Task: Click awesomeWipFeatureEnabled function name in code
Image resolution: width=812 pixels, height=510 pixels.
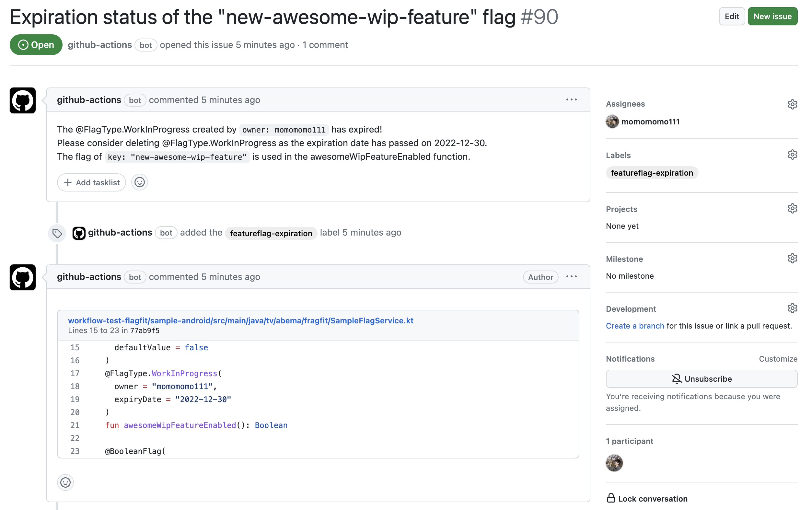Action: (x=180, y=425)
